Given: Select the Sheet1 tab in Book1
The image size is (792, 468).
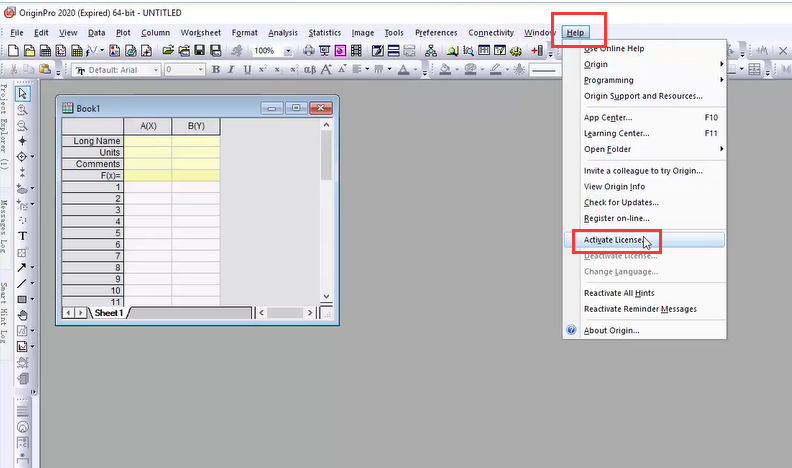Looking at the screenshot, I should [109, 313].
